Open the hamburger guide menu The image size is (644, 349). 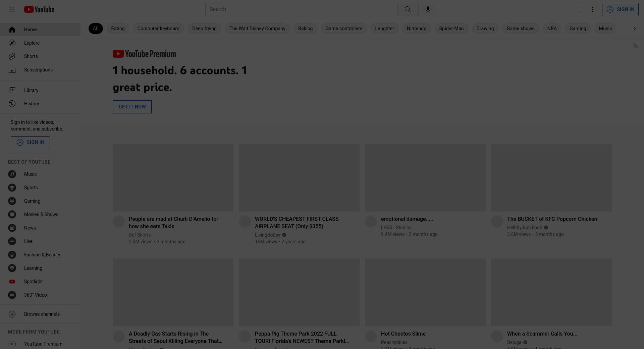point(12,9)
